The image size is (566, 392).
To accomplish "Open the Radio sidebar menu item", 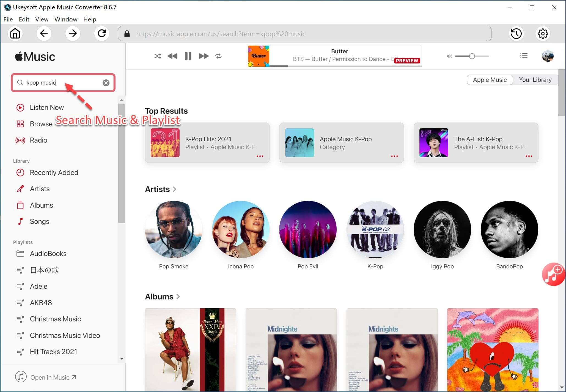I will pos(39,140).
